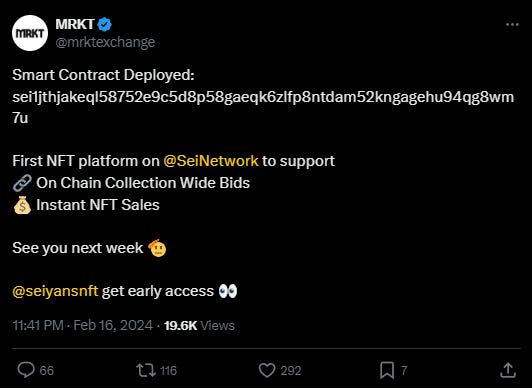
Task: Follow the @SeiNetwork mention link
Action: [211, 161]
